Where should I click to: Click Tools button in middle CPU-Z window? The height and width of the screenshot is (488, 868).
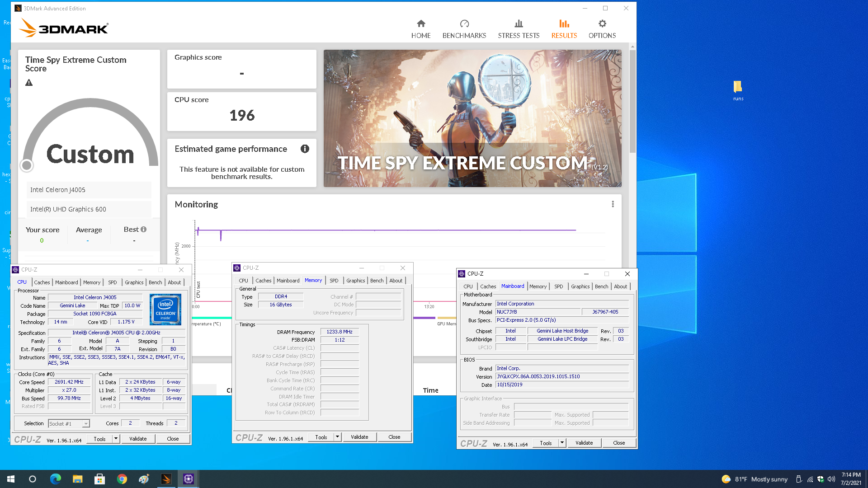click(321, 437)
